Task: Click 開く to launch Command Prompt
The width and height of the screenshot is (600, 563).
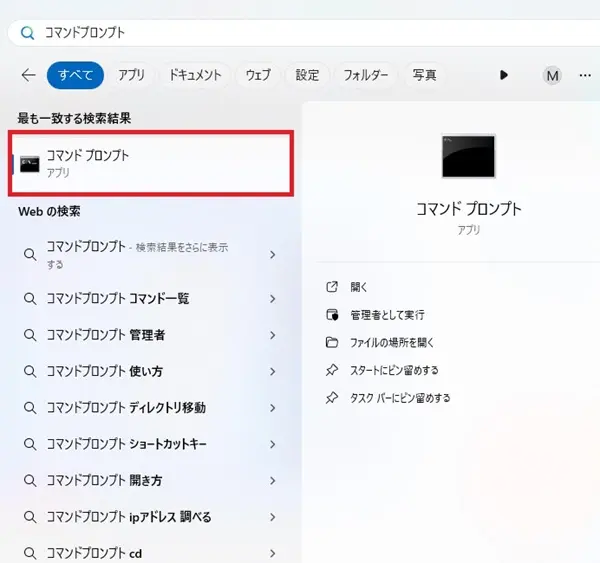Action: 360,287
